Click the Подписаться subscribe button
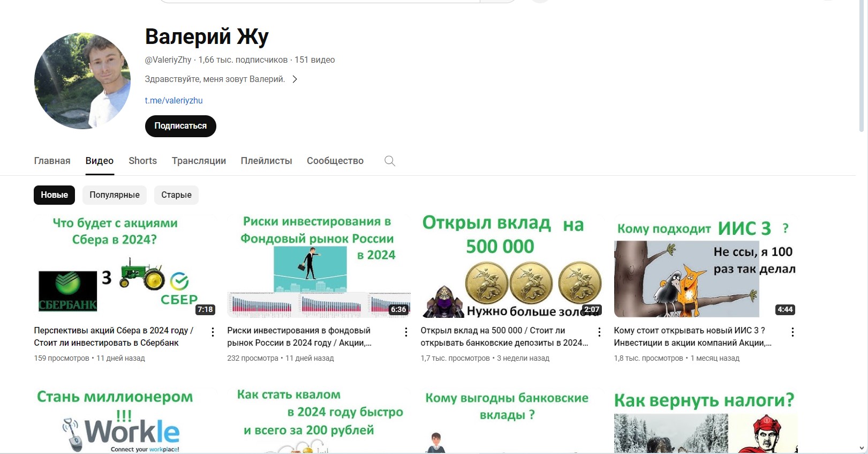Image resolution: width=868 pixels, height=454 pixels. (180, 126)
